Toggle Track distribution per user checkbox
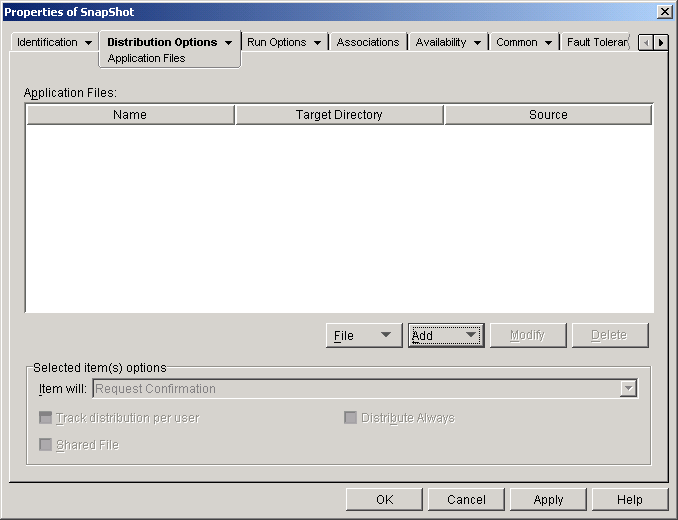This screenshot has width=678, height=520. pyautogui.click(x=45, y=418)
